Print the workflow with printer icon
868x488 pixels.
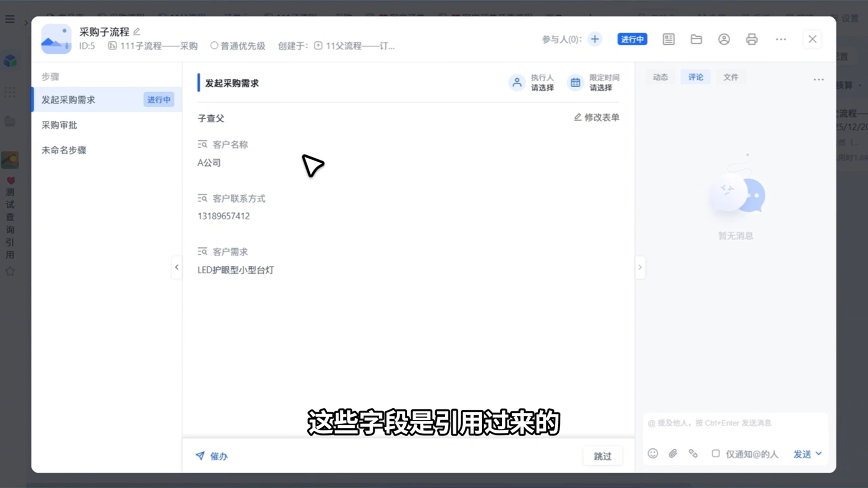click(752, 39)
